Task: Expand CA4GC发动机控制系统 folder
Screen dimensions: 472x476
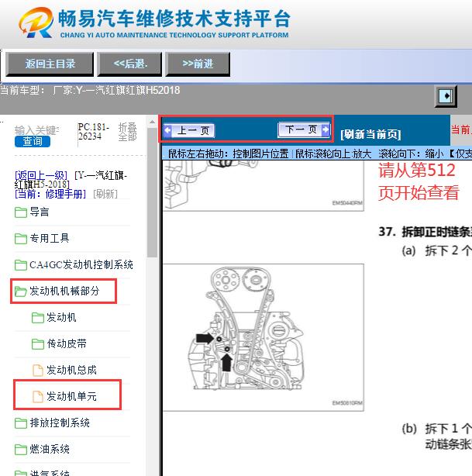Action: pyautogui.click(x=81, y=264)
